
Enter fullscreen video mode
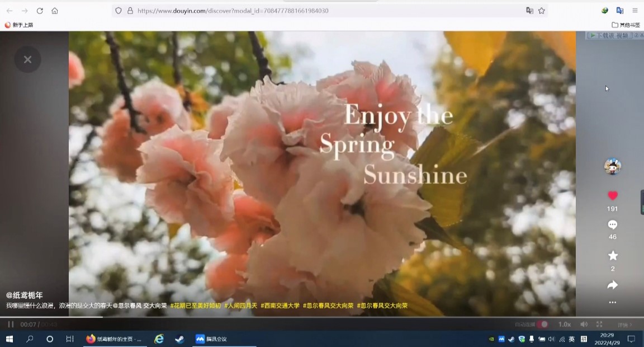tap(599, 325)
